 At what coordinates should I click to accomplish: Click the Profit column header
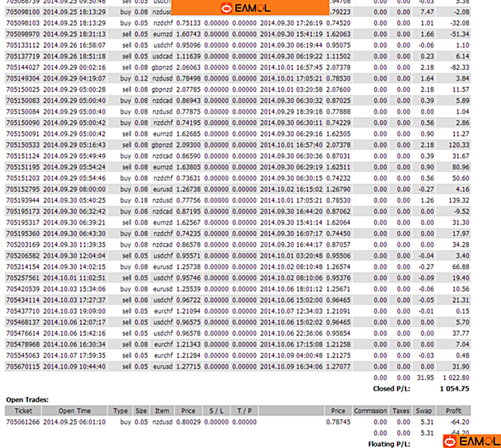pyautogui.click(x=453, y=411)
